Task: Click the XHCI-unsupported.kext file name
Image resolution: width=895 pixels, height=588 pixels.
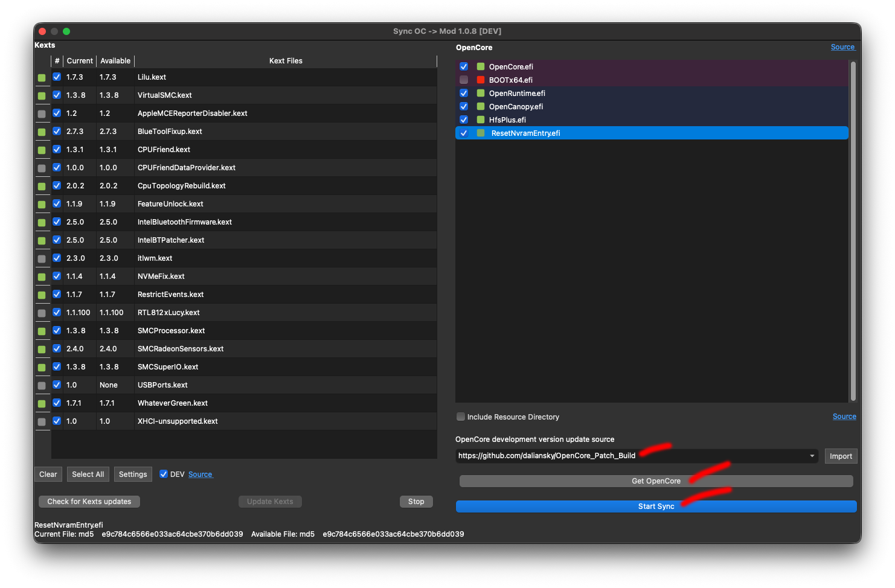Action: point(178,421)
